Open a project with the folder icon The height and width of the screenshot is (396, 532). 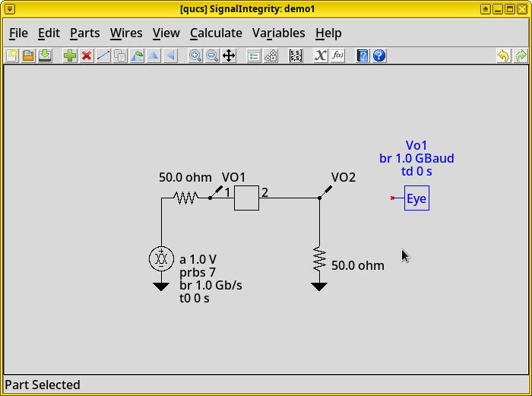click(28, 55)
